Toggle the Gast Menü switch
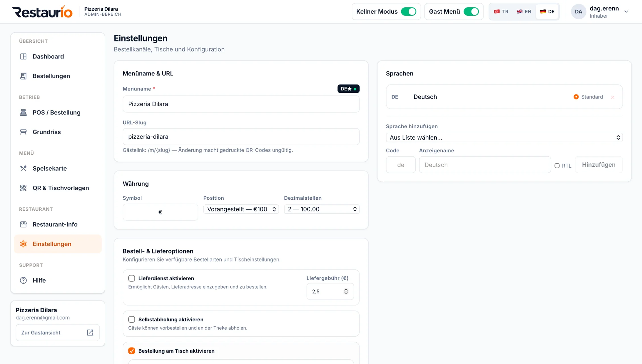The image size is (642, 364). pyautogui.click(x=471, y=12)
